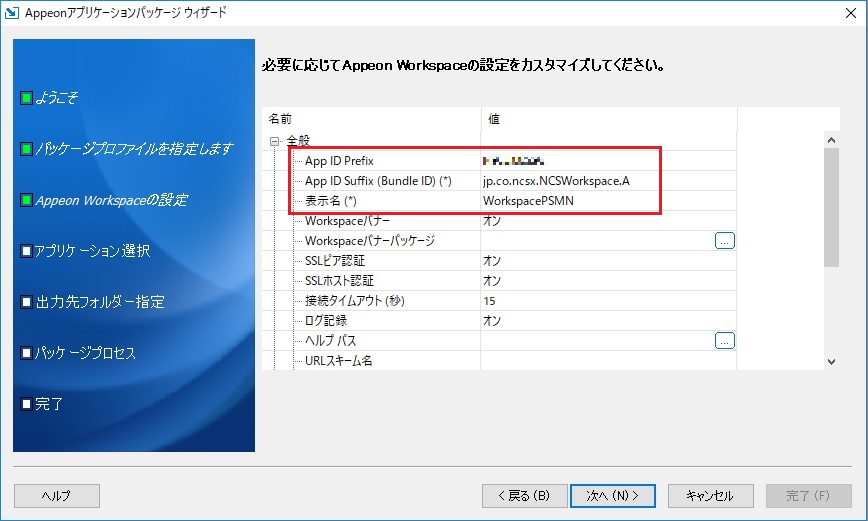Image resolution: width=868 pixels, height=521 pixels.
Task: Click the vertical scrollbar thumb
Action: (x=831, y=208)
